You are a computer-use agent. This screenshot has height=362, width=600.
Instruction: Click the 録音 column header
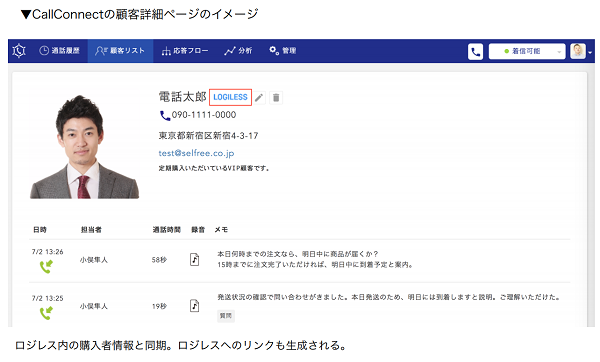[198, 230]
